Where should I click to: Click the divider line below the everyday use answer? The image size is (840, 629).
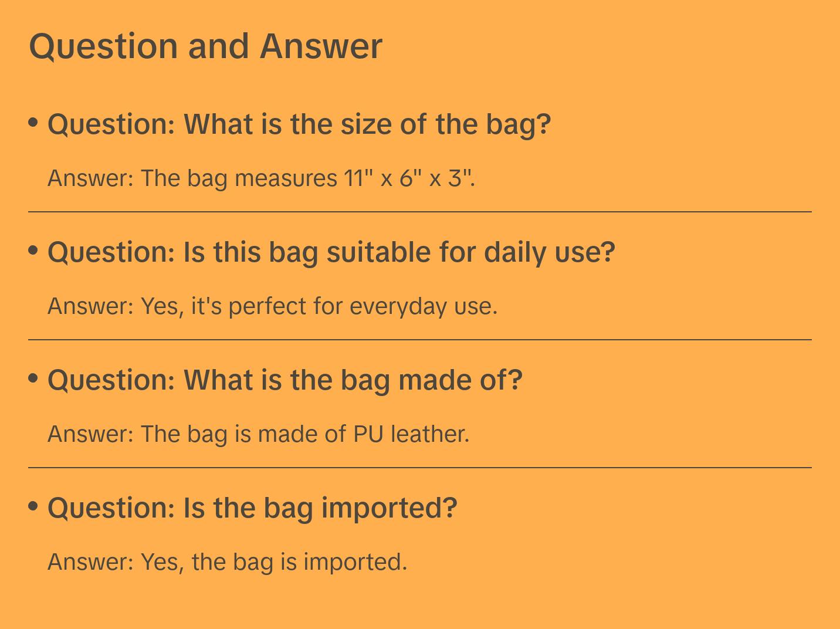pos(420,339)
